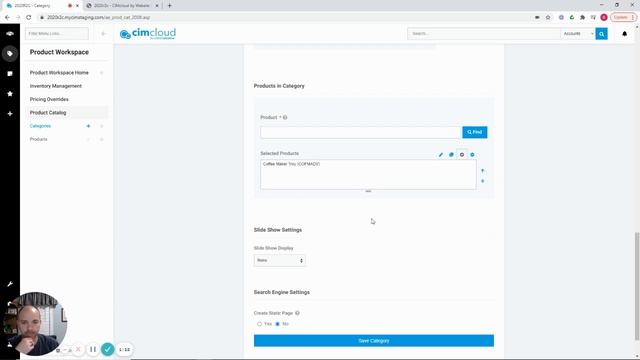Click the info icon beside Create Static Page
The image size is (640, 360).
pyautogui.click(x=297, y=313)
